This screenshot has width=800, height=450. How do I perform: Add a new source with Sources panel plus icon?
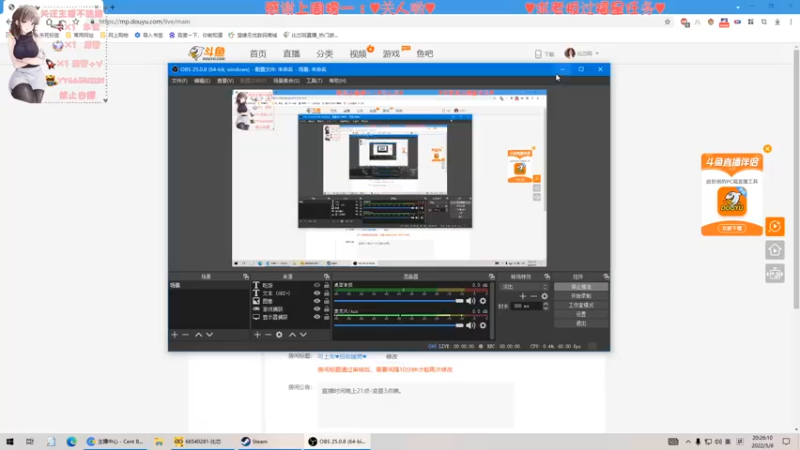click(x=257, y=335)
